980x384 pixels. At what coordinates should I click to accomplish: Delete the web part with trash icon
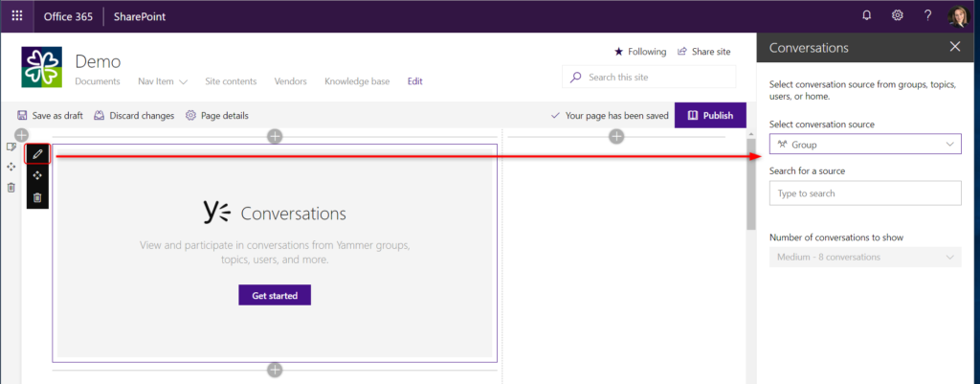37,197
